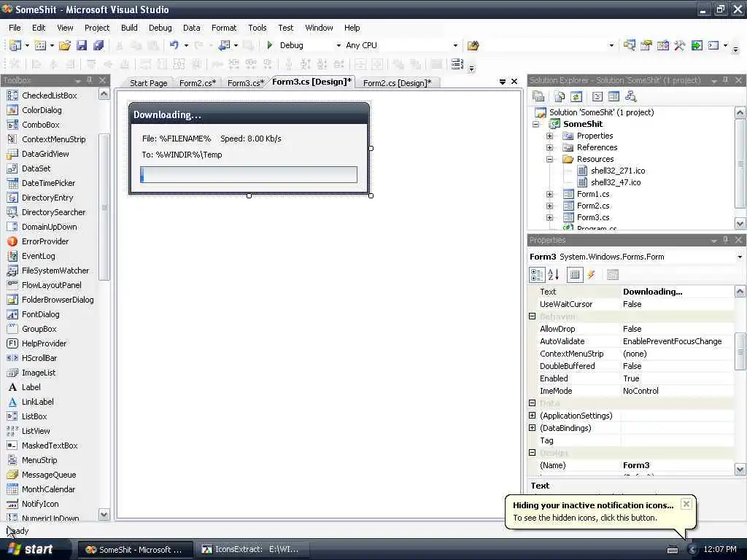Image resolution: width=747 pixels, height=560 pixels.
Task: Select the ErrorProvider control in Toolbox
Action: 45,241
